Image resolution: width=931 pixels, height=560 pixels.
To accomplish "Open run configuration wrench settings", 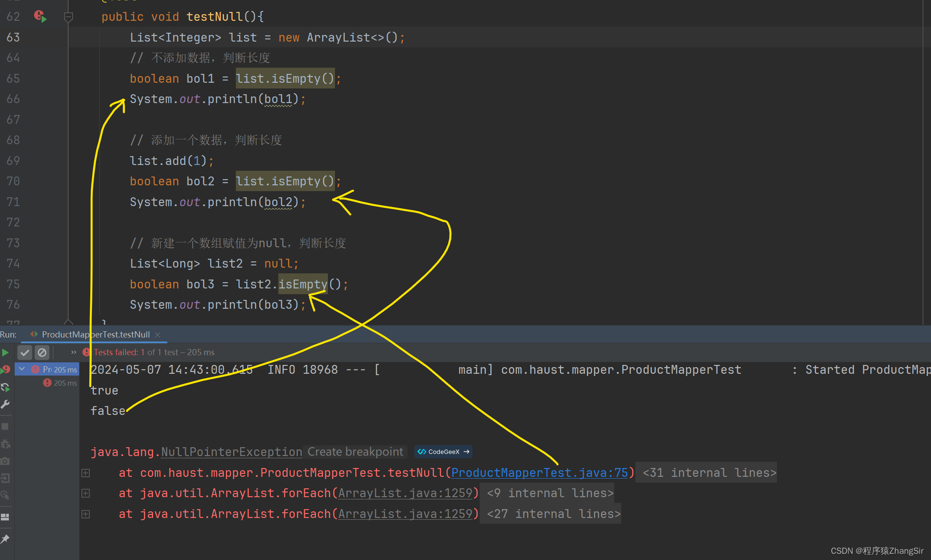I will coord(5,404).
